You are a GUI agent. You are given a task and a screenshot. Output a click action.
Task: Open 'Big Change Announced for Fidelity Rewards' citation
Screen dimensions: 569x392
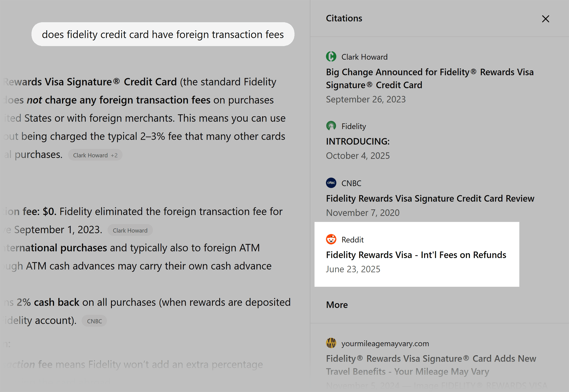(430, 78)
